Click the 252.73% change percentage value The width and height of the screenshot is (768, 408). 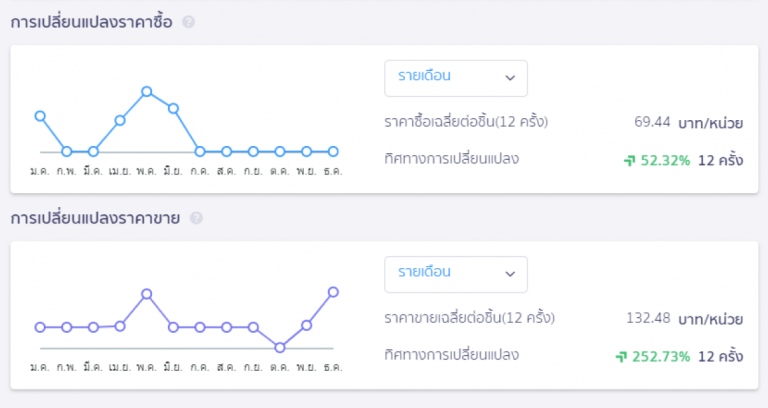(661, 357)
